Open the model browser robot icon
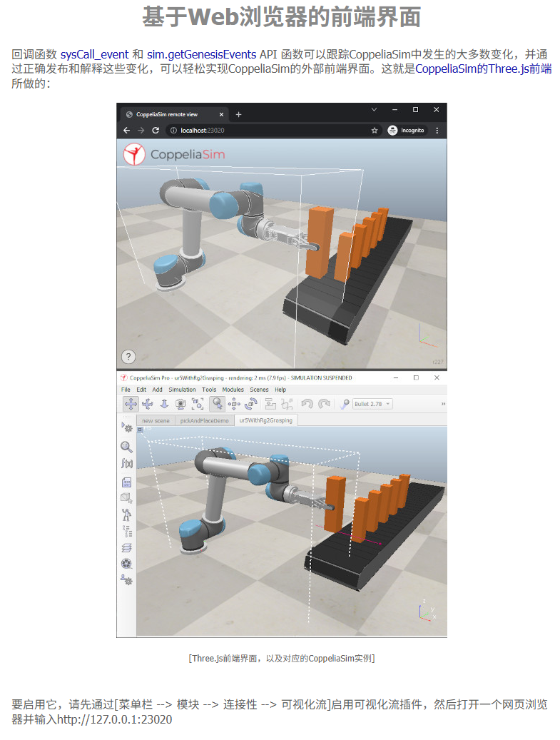The height and width of the screenshot is (740, 560). [126, 515]
